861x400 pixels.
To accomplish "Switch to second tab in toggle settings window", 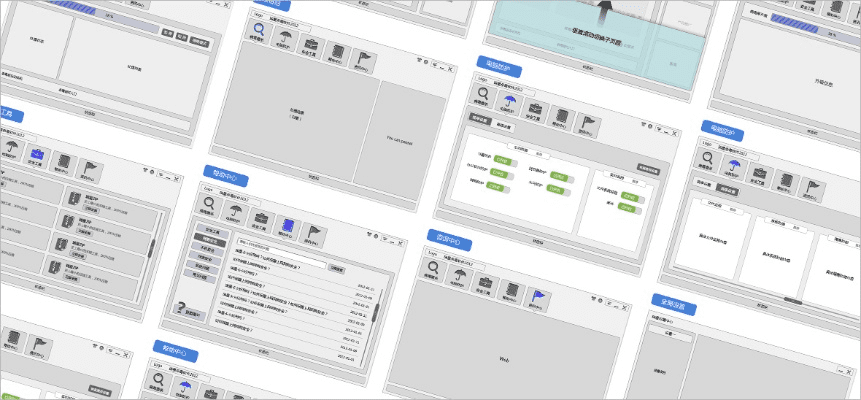I will pyautogui.click(x=504, y=125).
